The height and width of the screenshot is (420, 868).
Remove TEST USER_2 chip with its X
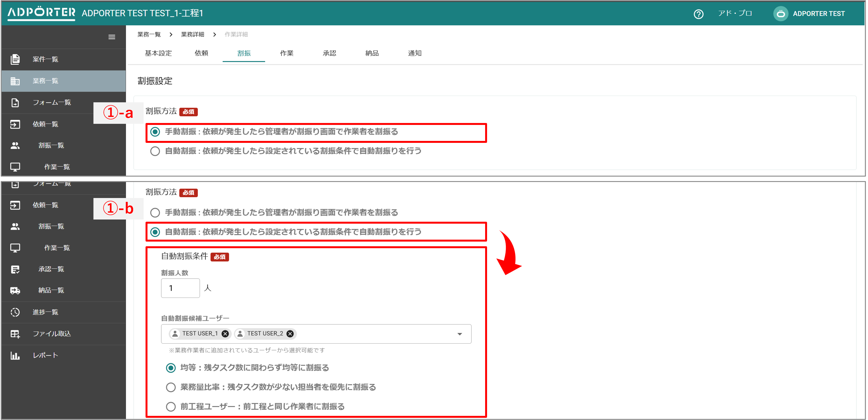pyautogui.click(x=290, y=334)
